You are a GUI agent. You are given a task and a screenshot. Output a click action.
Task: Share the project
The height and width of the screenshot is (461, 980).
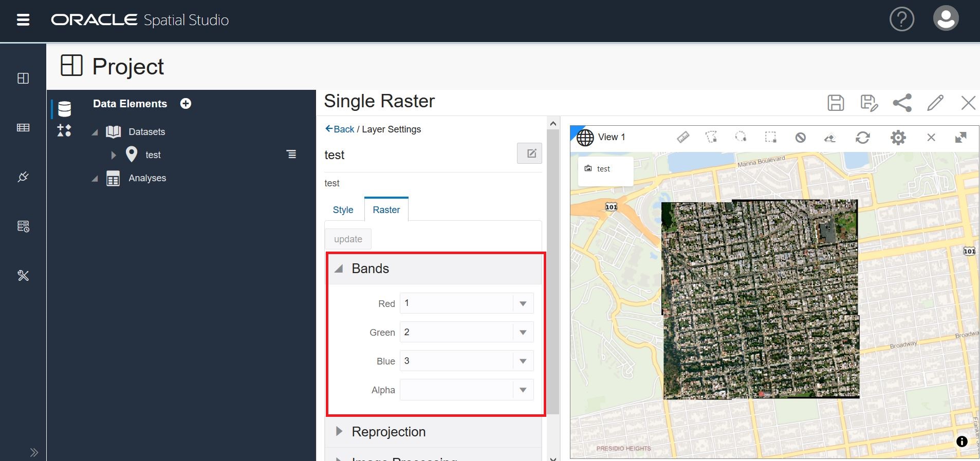pyautogui.click(x=902, y=103)
